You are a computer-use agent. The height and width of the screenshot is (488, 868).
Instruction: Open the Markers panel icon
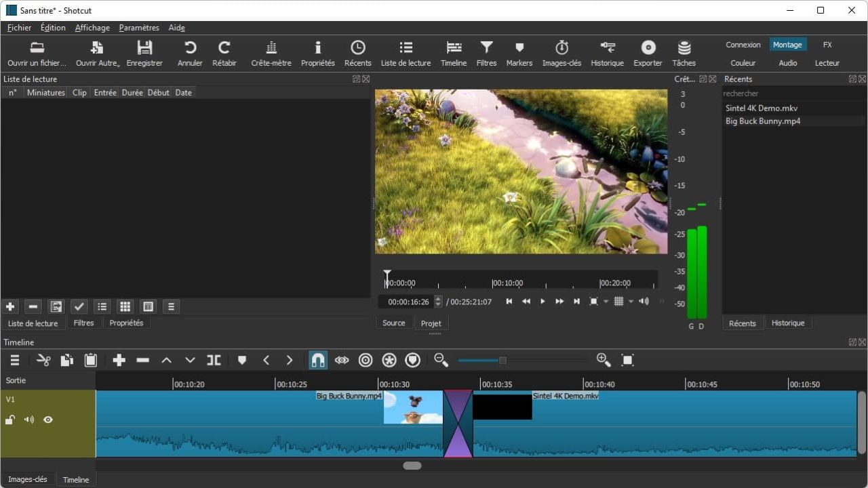(x=519, y=47)
